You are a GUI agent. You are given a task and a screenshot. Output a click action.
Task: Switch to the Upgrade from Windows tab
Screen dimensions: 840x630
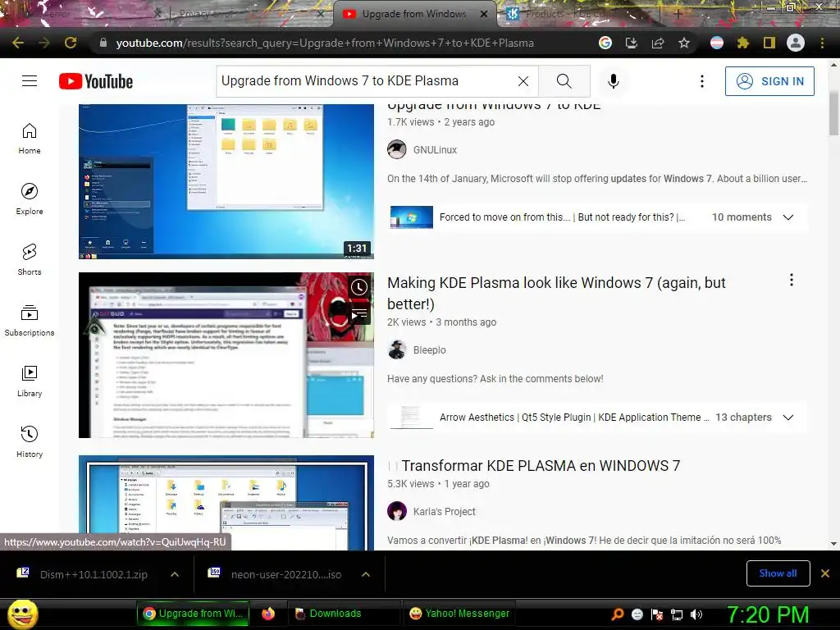point(413,14)
